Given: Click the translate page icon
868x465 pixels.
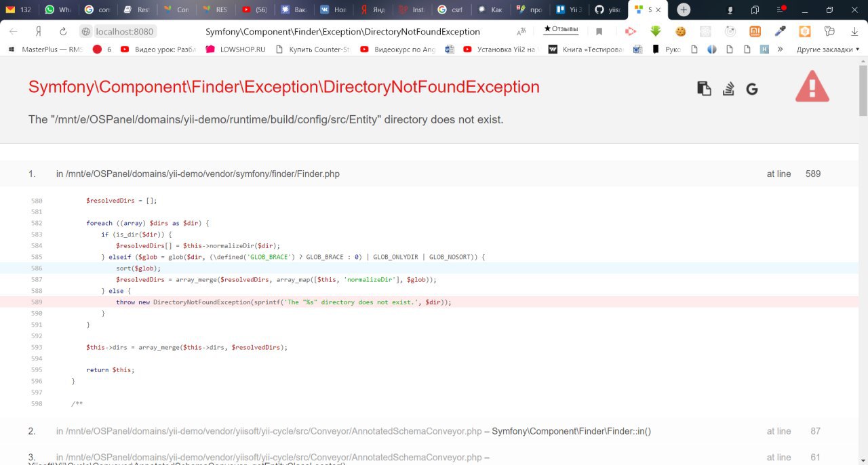Looking at the screenshot, I should click(x=521, y=31).
